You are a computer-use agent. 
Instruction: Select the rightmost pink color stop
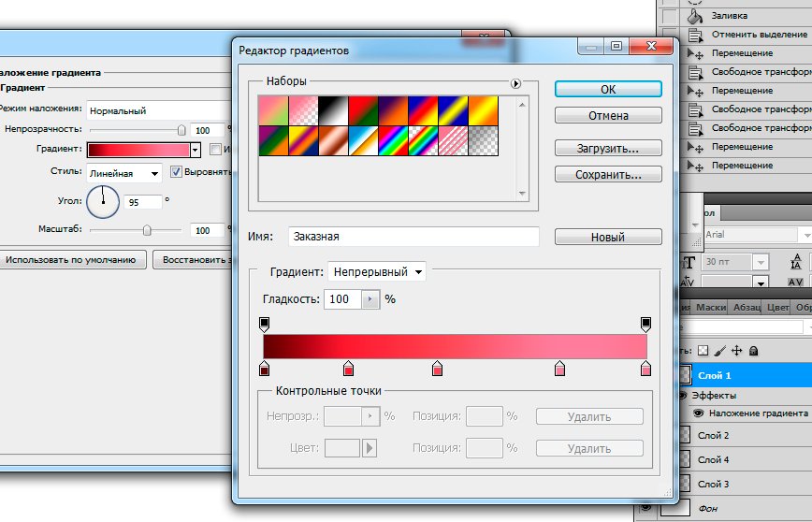[645, 370]
